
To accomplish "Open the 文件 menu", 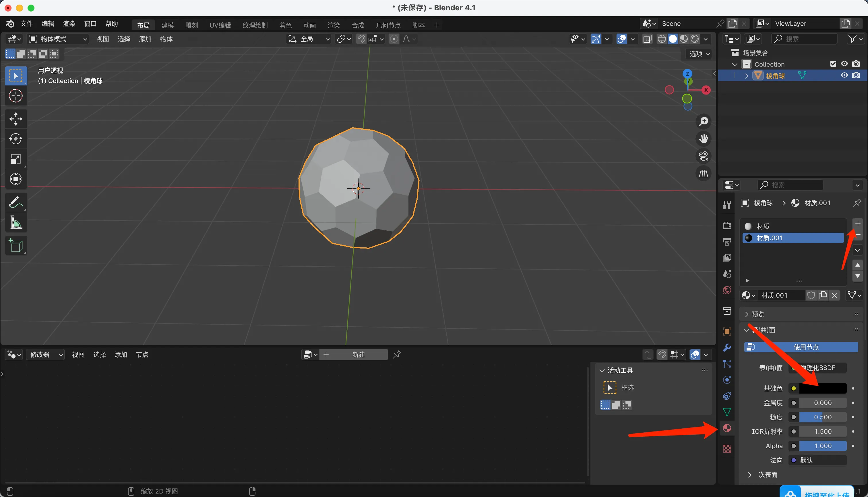I will coord(26,24).
